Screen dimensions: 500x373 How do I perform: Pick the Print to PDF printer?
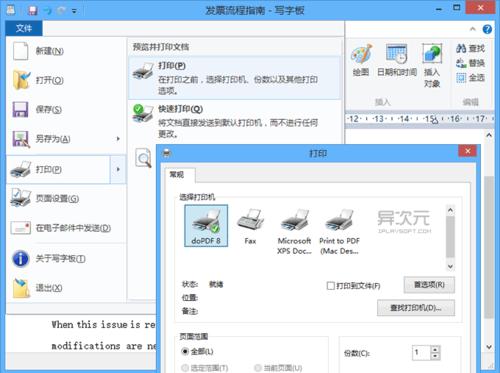pos(339,231)
